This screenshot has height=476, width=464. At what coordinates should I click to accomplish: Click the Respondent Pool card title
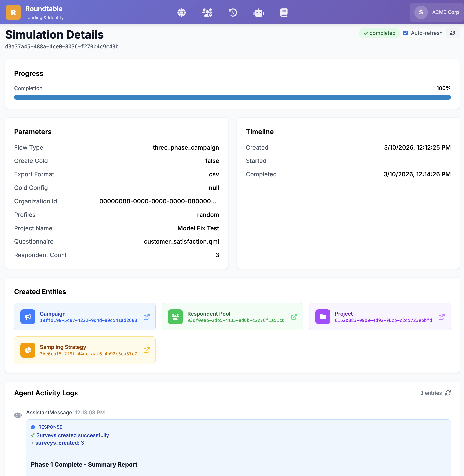(x=209, y=314)
